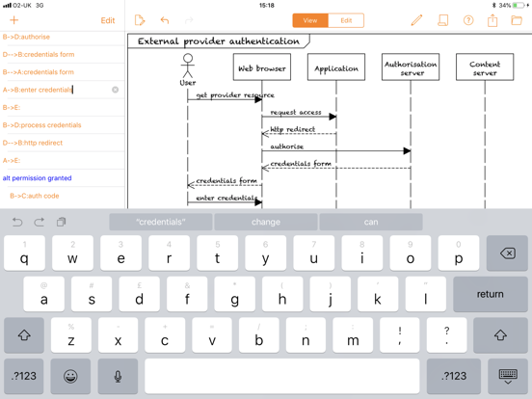Open the emoji keyboard
The image size is (532, 399).
coord(70,376)
